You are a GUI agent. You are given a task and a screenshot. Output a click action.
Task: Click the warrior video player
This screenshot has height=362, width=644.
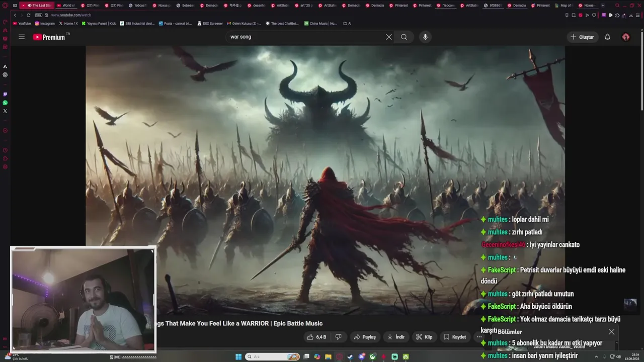tap(325, 180)
